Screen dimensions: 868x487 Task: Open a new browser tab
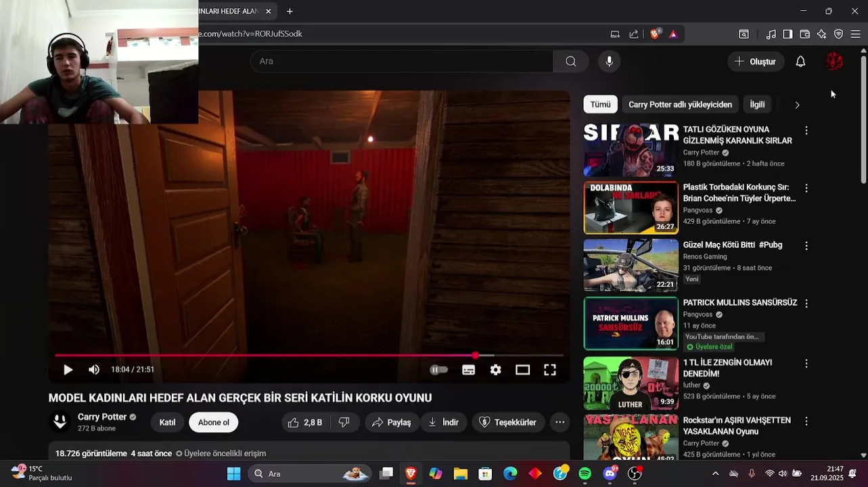coord(290,11)
